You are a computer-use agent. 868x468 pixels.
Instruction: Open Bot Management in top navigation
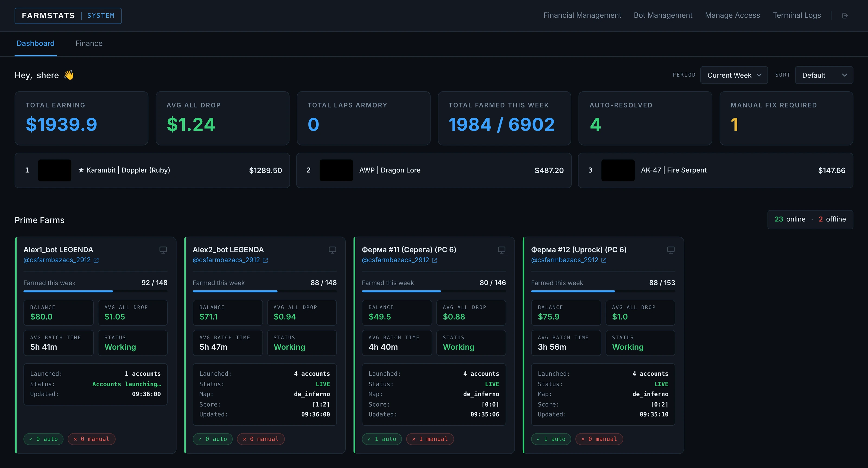[663, 15]
